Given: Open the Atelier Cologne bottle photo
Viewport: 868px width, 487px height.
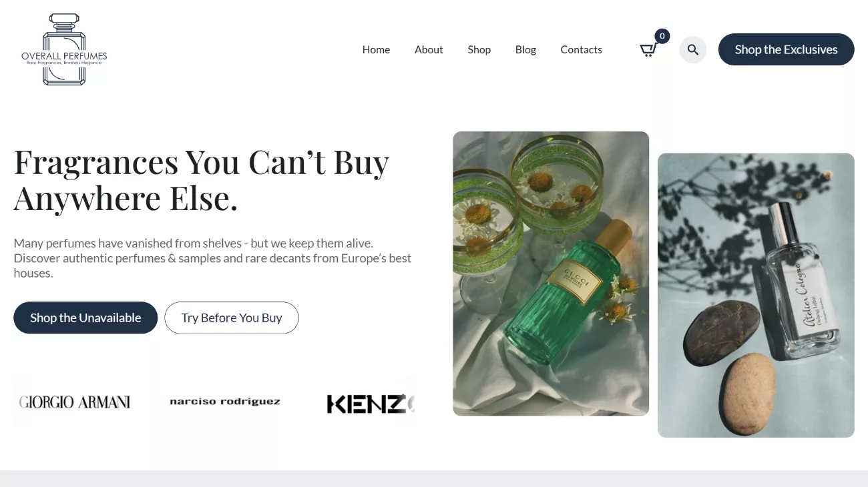Looking at the screenshot, I should [x=756, y=296].
